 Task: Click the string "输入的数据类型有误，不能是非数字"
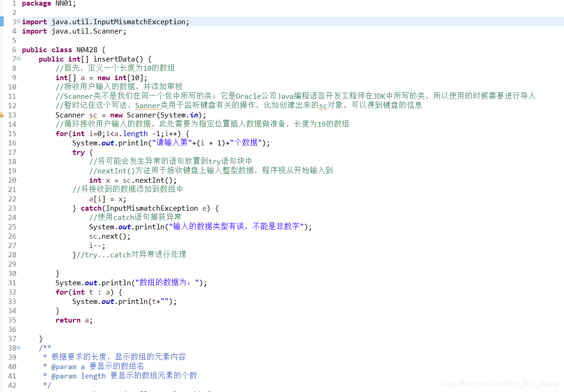(236, 227)
